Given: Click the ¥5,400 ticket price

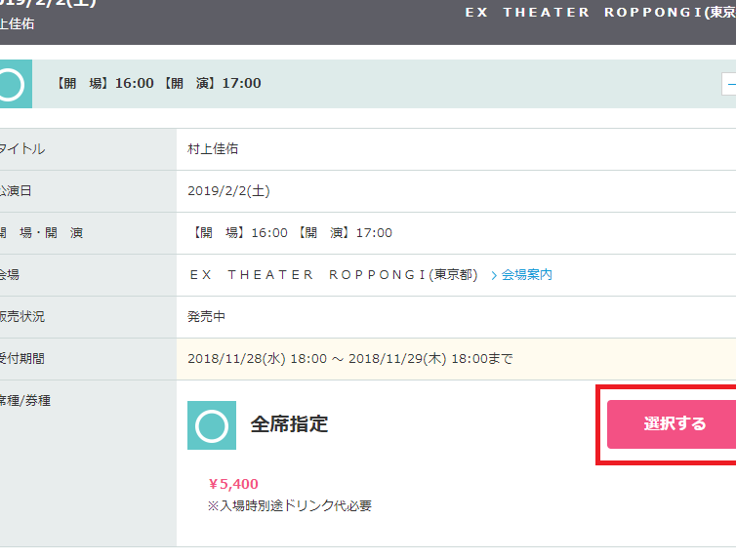Looking at the screenshot, I should pos(233,484).
